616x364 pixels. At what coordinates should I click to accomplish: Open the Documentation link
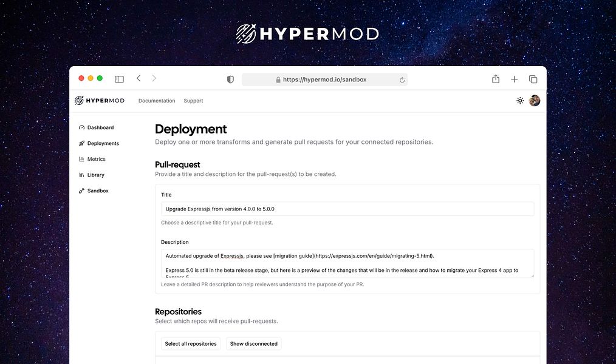tap(157, 101)
